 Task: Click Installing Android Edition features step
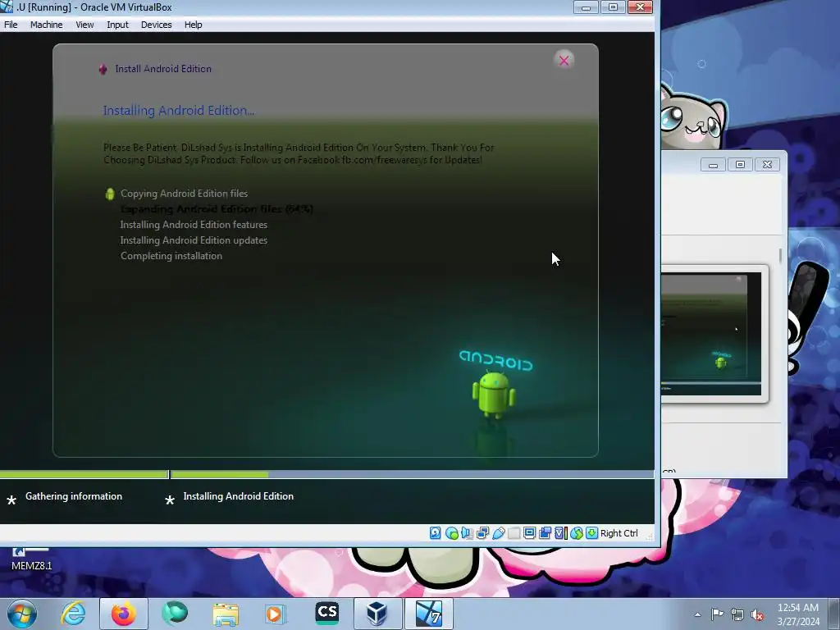click(x=194, y=225)
